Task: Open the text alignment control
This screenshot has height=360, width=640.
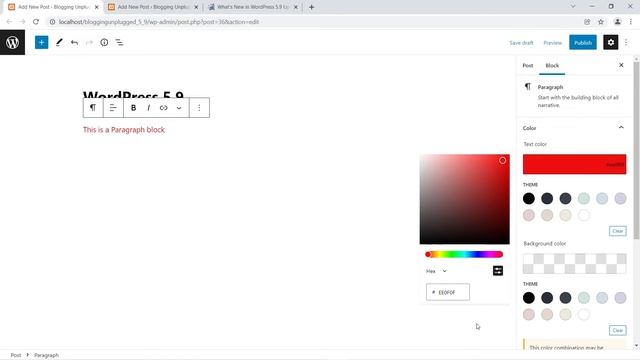Action: pos(113,108)
